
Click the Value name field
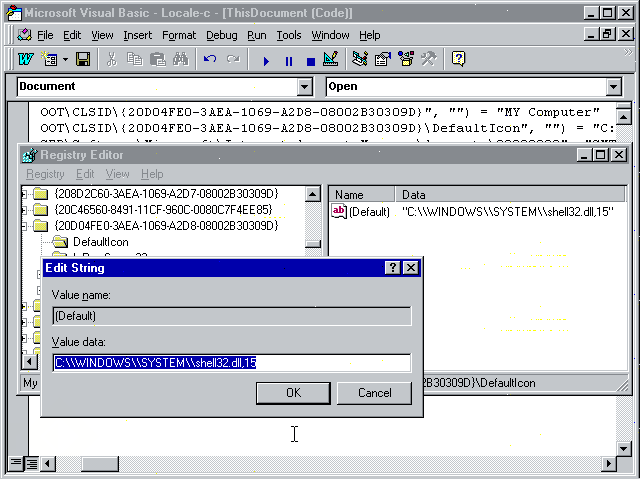[232, 316]
